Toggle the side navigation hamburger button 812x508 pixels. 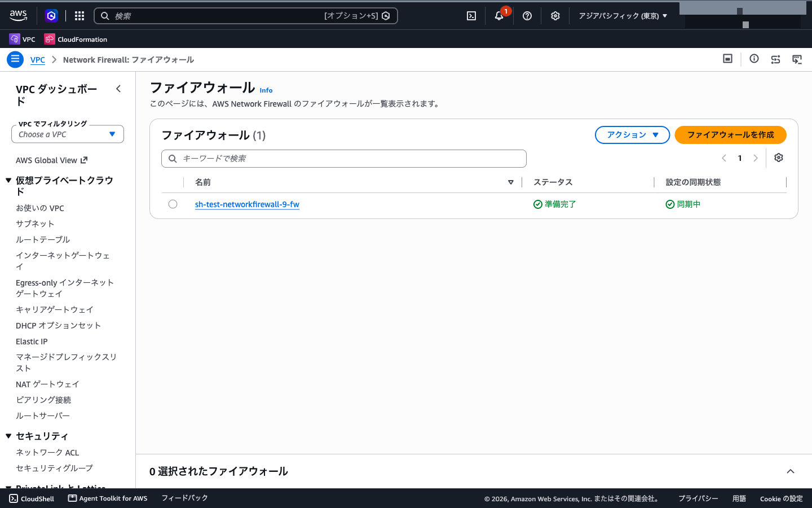click(x=15, y=59)
